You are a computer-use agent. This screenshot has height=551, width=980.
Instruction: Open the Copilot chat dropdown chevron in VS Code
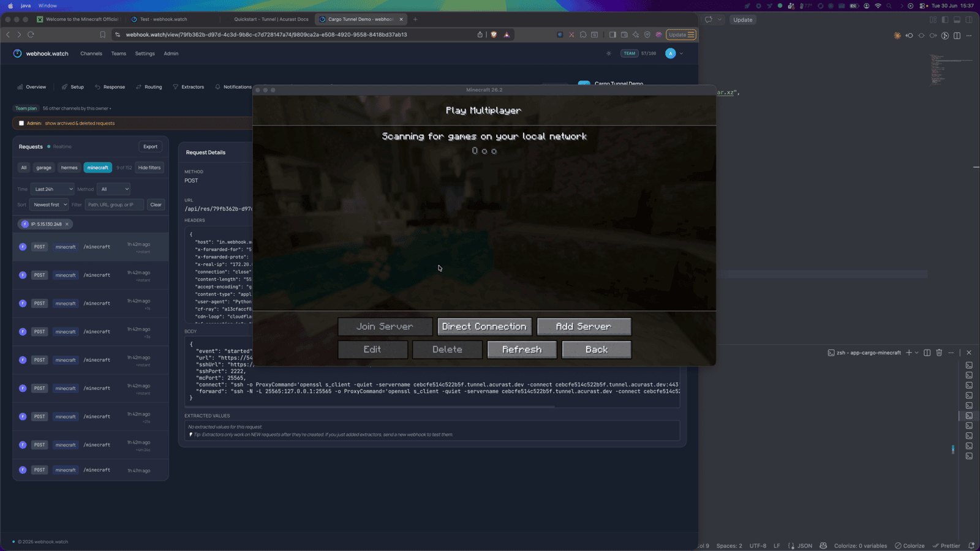tap(720, 20)
